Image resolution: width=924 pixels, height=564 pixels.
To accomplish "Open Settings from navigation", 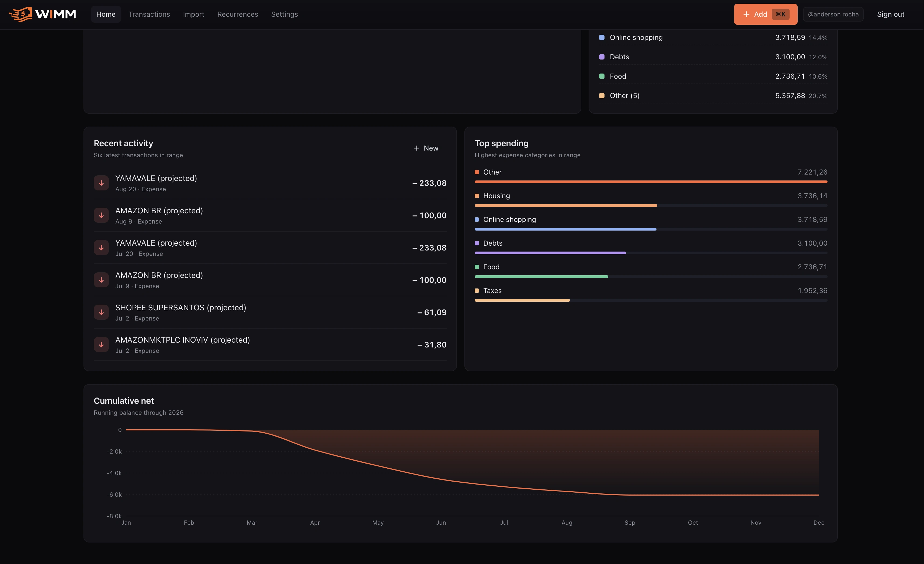I will pos(284,14).
